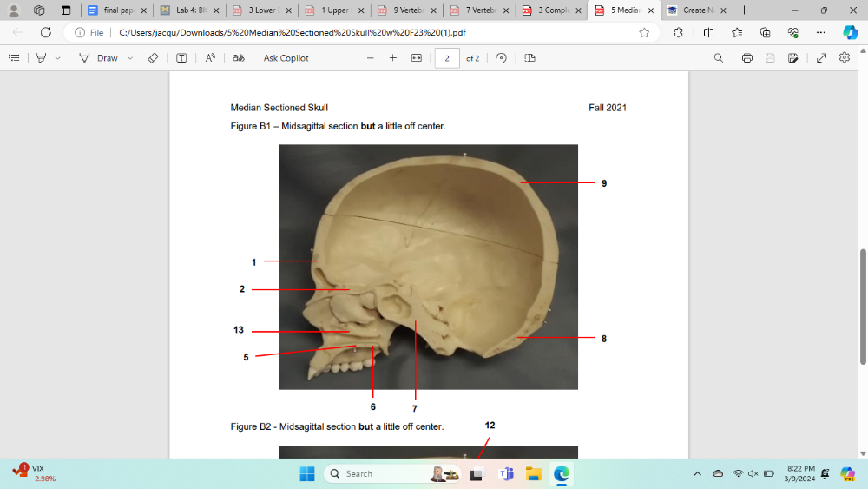The image size is (868, 489).
Task: Switch to the final paper tab
Action: (x=115, y=10)
